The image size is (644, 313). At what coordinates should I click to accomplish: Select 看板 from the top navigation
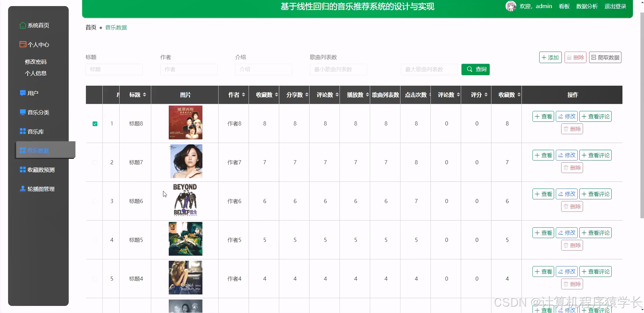[564, 6]
